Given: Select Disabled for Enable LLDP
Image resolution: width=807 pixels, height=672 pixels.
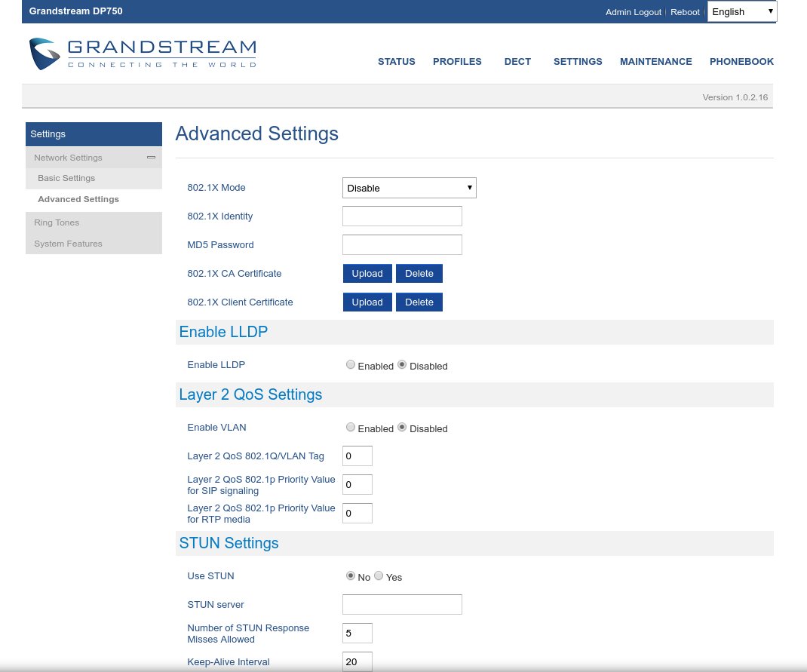Looking at the screenshot, I should click(402, 365).
